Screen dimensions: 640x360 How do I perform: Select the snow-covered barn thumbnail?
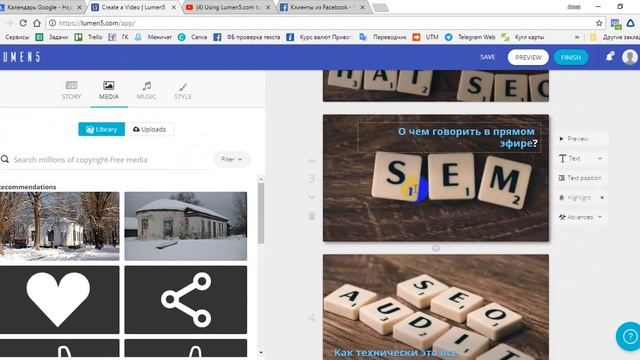[186, 226]
